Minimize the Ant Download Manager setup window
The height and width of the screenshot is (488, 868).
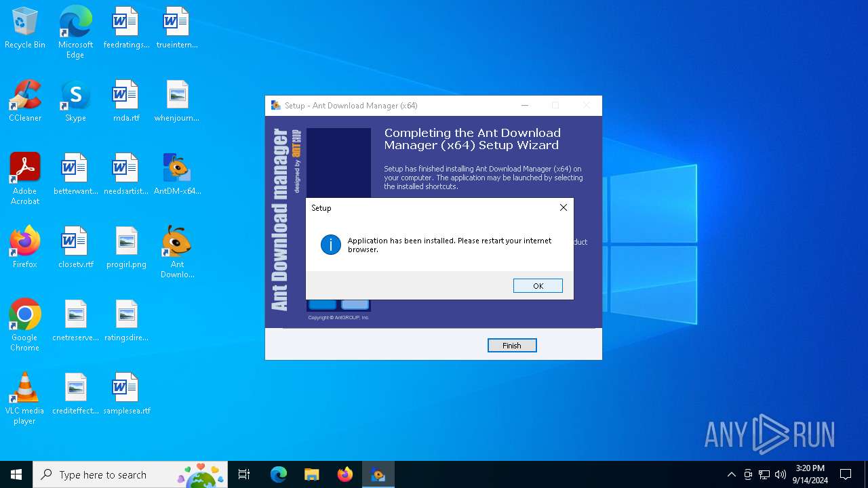(x=525, y=105)
